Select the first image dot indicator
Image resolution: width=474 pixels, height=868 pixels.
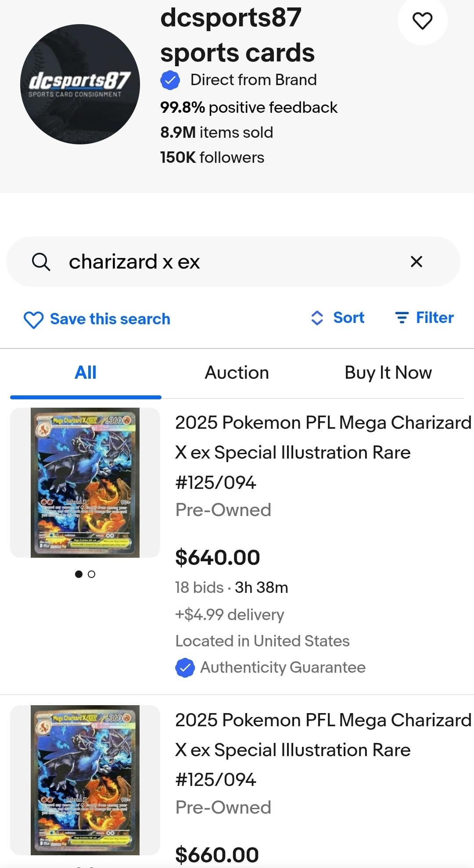click(79, 574)
